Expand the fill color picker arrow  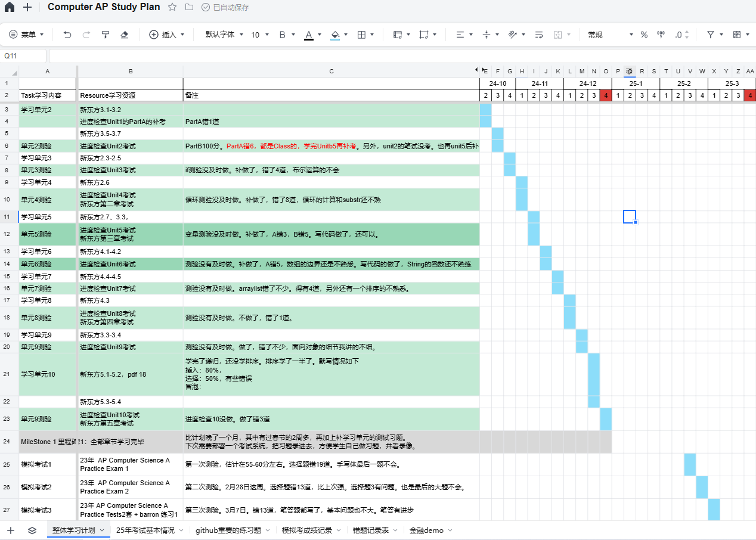point(346,35)
